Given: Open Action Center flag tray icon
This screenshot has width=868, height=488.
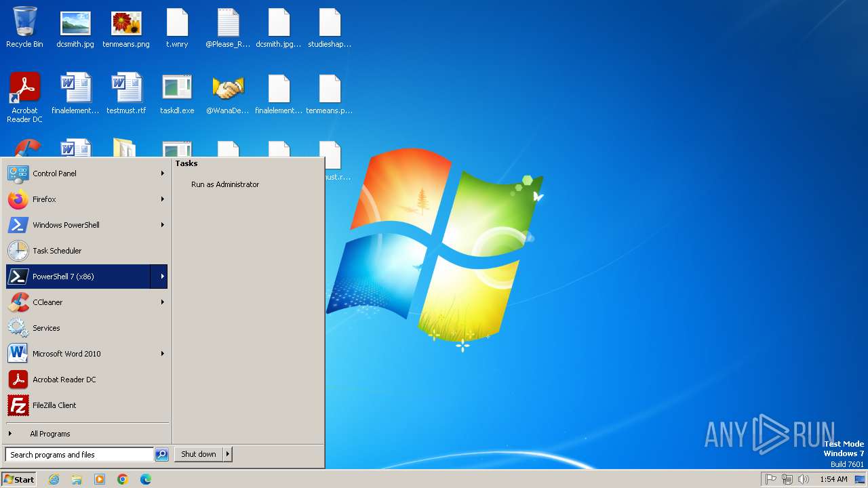Looking at the screenshot, I should click(771, 479).
